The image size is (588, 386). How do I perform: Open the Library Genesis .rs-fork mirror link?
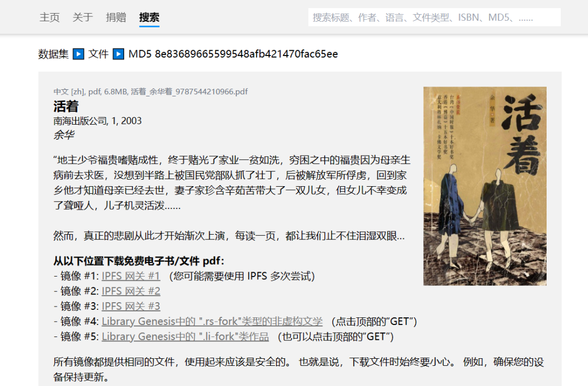click(212, 321)
